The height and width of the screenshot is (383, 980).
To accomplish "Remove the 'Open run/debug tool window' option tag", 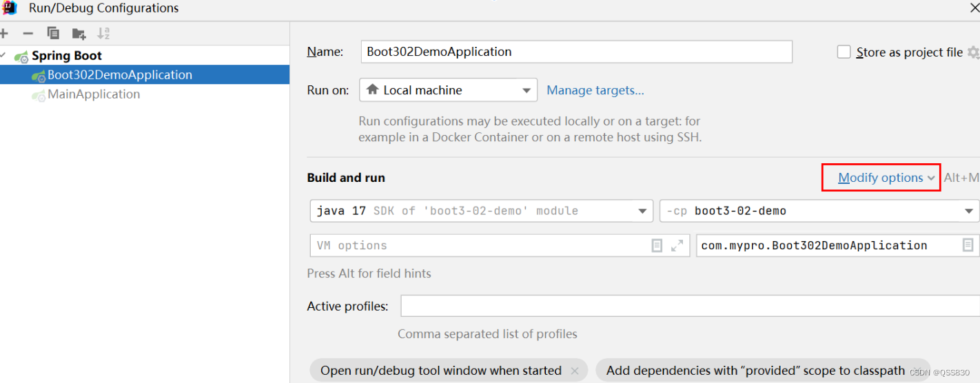I will [575, 371].
